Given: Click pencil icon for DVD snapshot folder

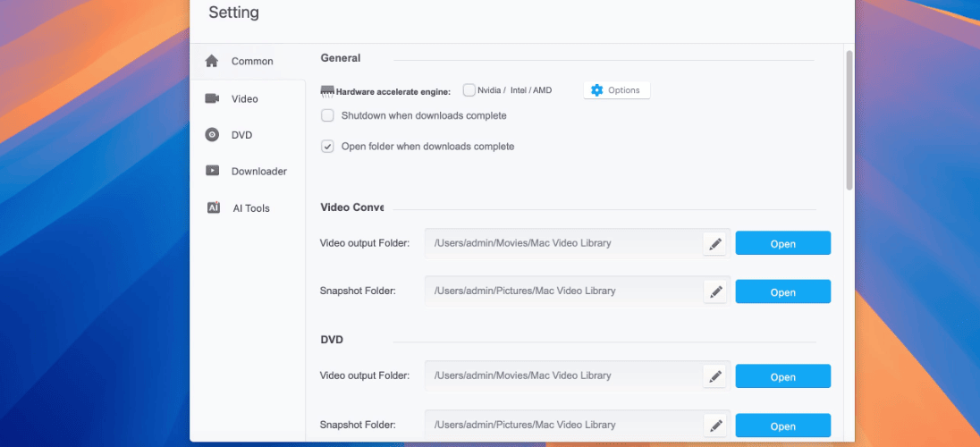Looking at the screenshot, I should 715,426.
